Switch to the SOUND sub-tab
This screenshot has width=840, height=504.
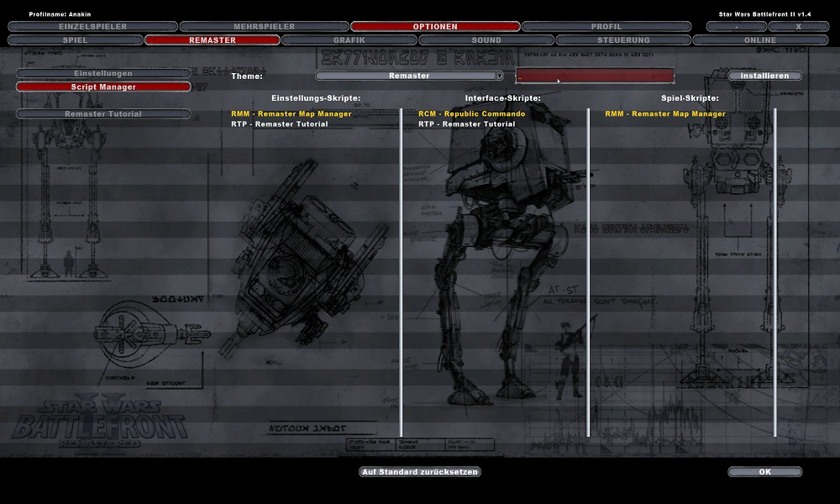click(486, 40)
